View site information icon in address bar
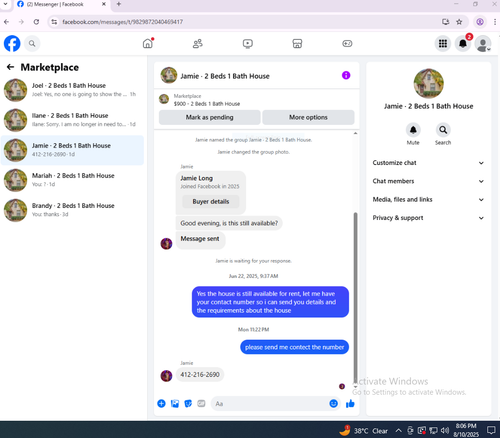The image size is (500, 438). click(x=54, y=22)
